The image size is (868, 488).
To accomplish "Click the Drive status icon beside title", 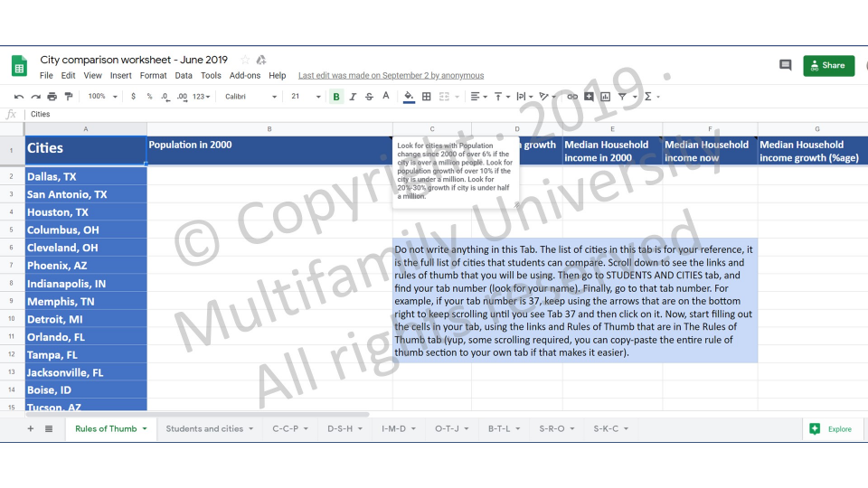I will point(261,60).
